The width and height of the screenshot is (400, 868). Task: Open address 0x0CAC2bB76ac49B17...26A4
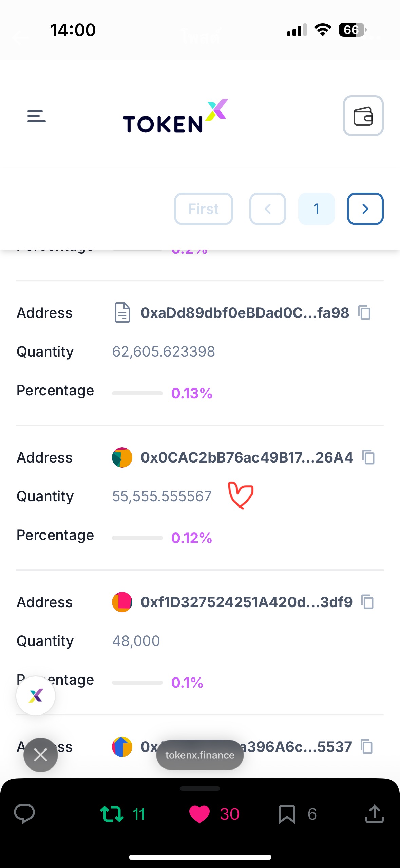[x=247, y=457]
